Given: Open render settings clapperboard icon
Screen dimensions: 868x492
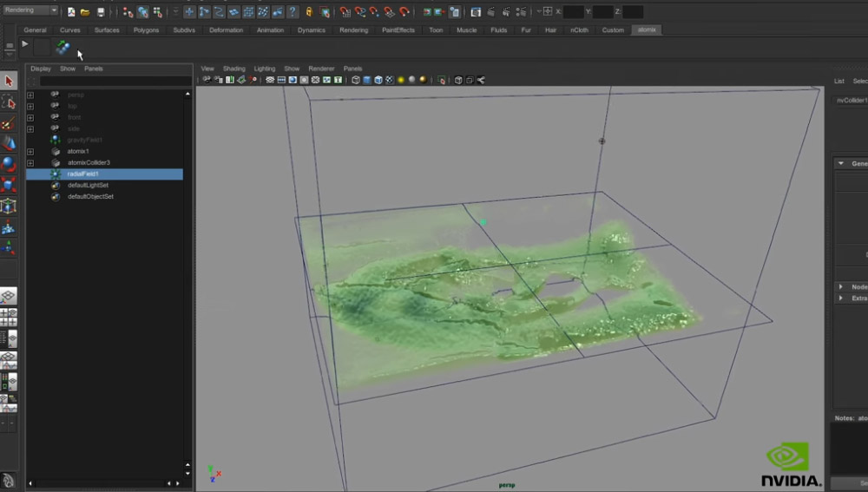Looking at the screenshot, I should coord(521,11).
